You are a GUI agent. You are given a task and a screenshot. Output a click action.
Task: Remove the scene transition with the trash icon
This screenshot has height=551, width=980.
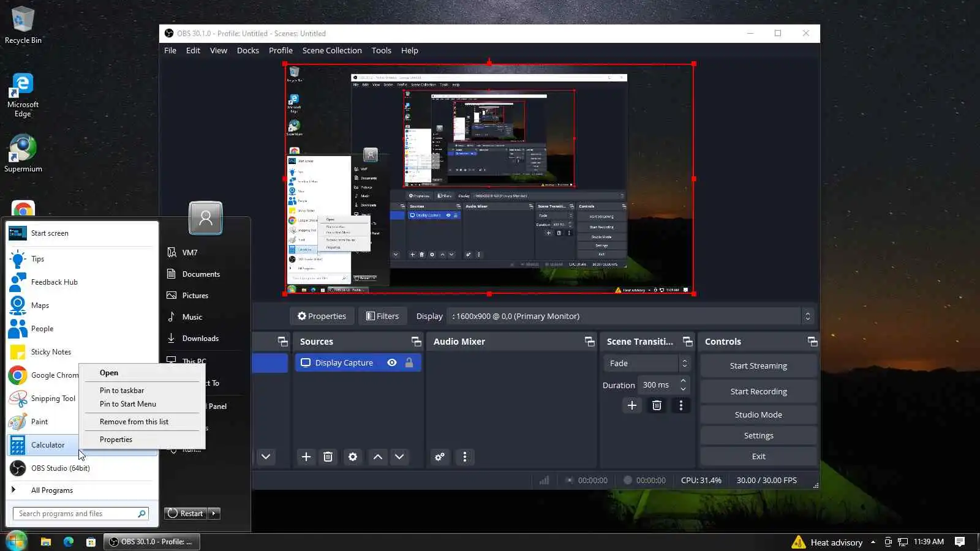coord(657,405)
